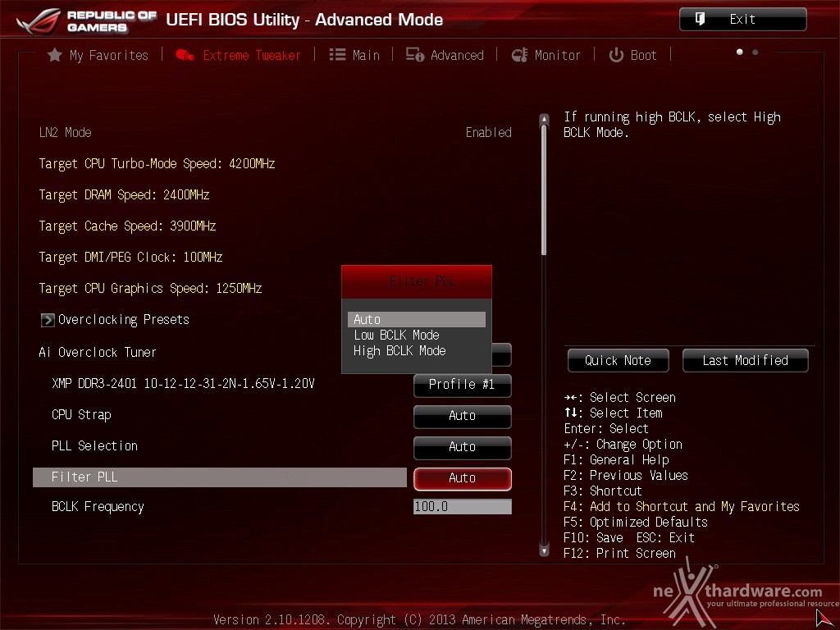Show Last Modified settings

pyautogui.click(x=745, y=361)
